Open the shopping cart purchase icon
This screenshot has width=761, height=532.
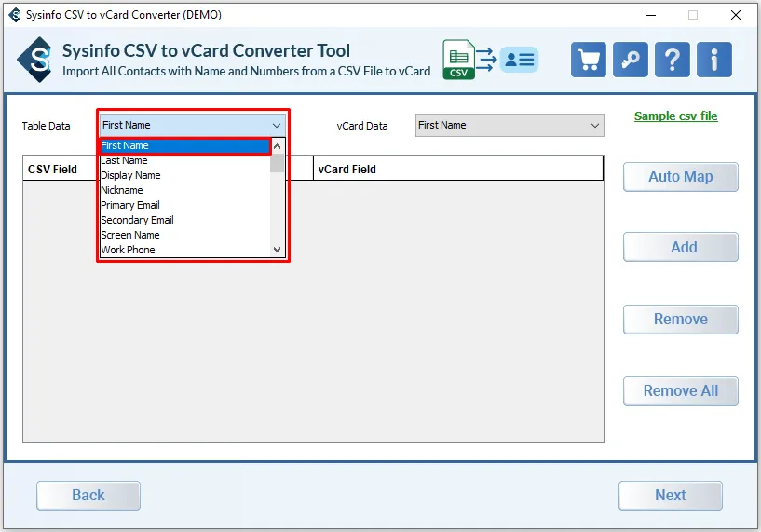coord(589,60)
